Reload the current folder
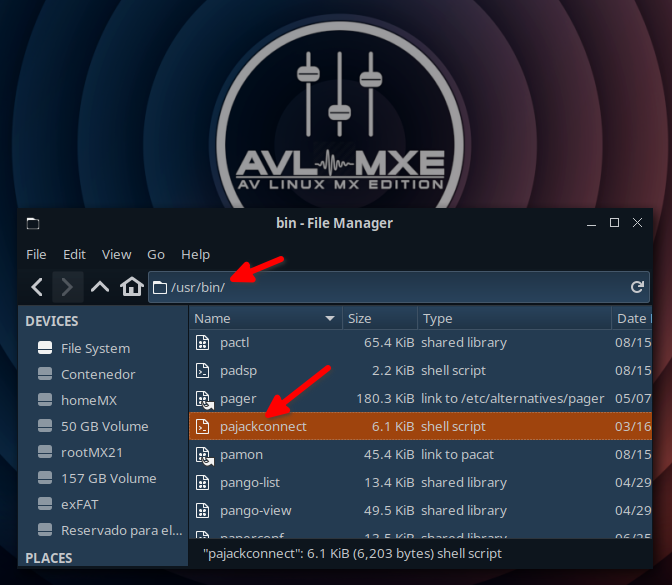Screen dimensions: 672x585 [x=637, y=287]
